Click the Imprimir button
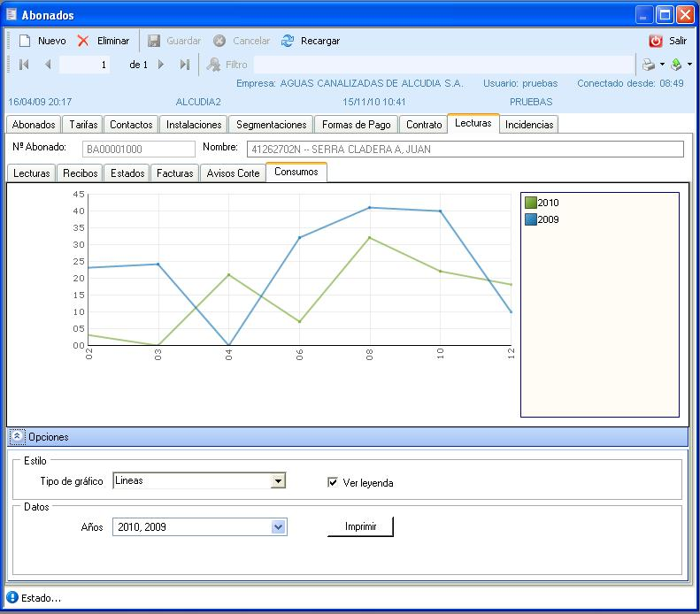Image resolution: width=700 pixels, height=614 pixels. [360, 526]
